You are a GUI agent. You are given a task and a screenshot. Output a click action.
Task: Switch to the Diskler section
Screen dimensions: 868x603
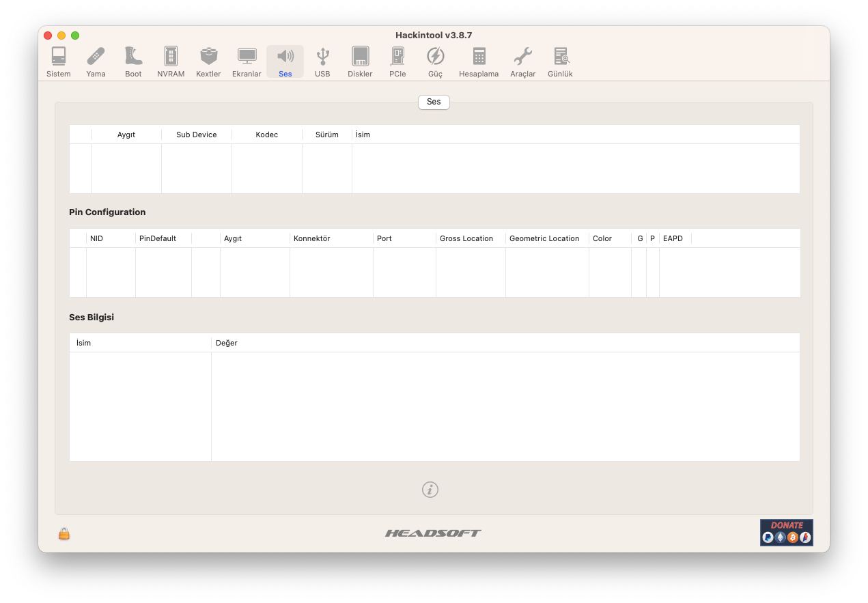click(360, 61)
